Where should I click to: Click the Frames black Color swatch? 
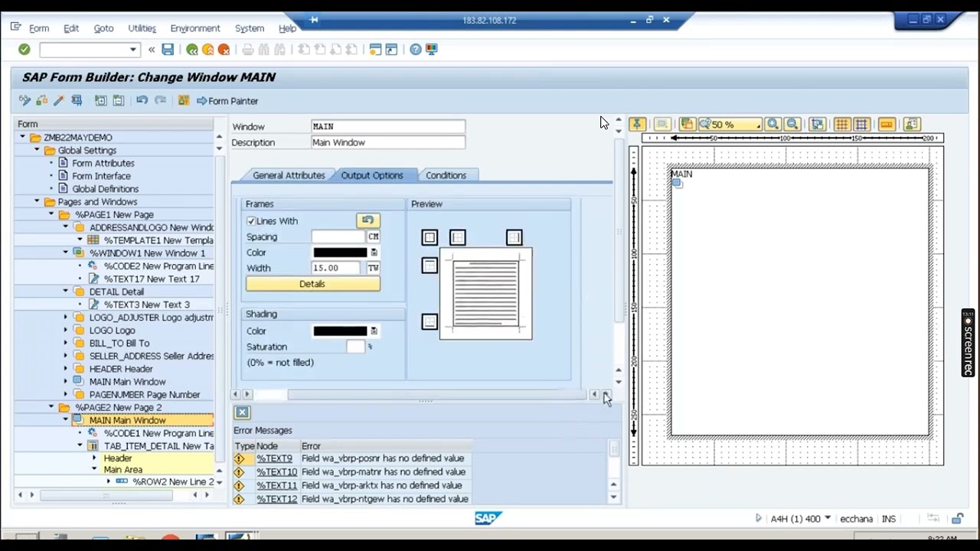click(340, 253)
